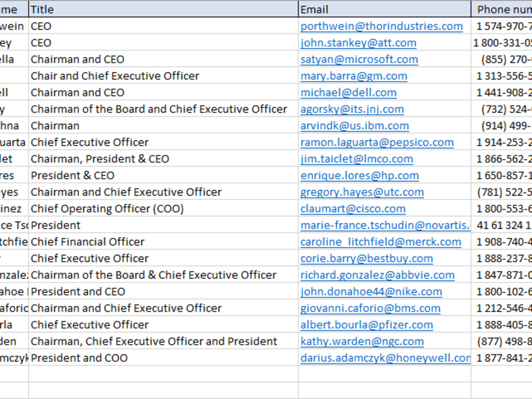Open claumart@cisco.com email link
Image resolution: width=532 pixels, height=399 pixels.
pyautogui.click(x=353, y=209)
